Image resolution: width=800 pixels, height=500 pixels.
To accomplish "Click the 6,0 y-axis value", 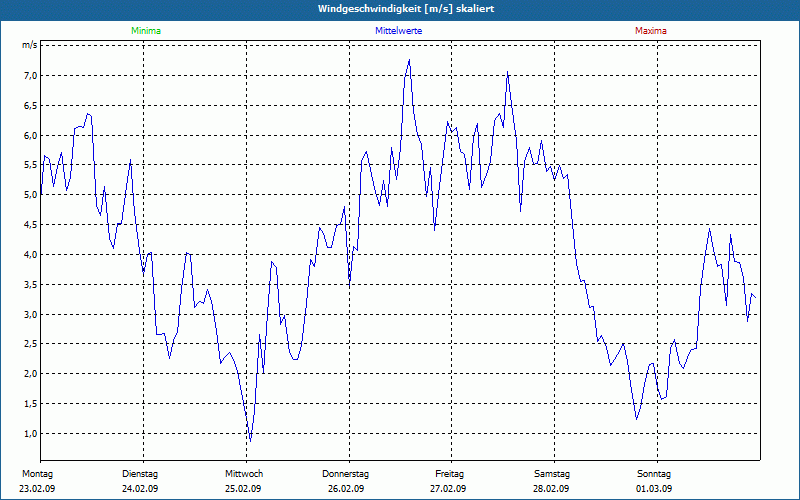I will click(x=31, y=135).
